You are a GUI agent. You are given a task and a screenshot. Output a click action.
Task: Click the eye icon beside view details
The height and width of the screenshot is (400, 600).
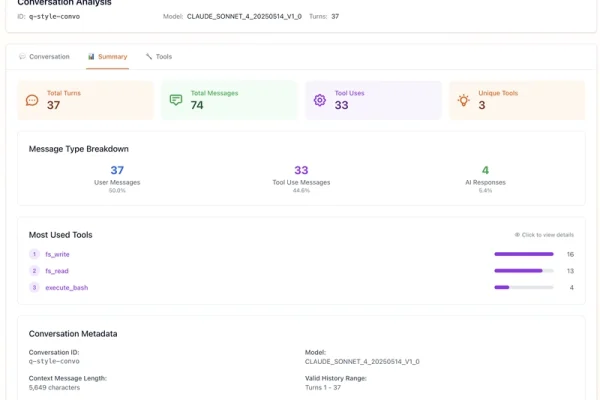click(x=516, y=235)
